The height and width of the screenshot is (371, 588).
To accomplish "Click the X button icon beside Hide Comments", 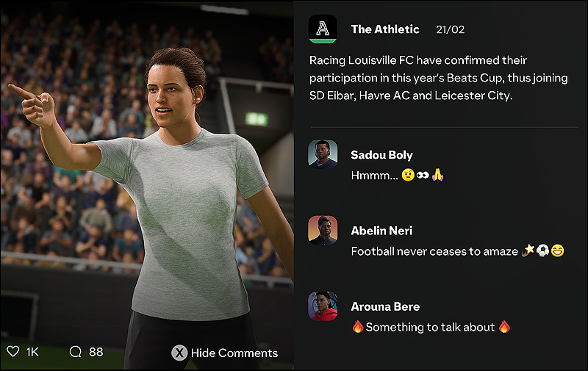I will [x=179, y=353].
